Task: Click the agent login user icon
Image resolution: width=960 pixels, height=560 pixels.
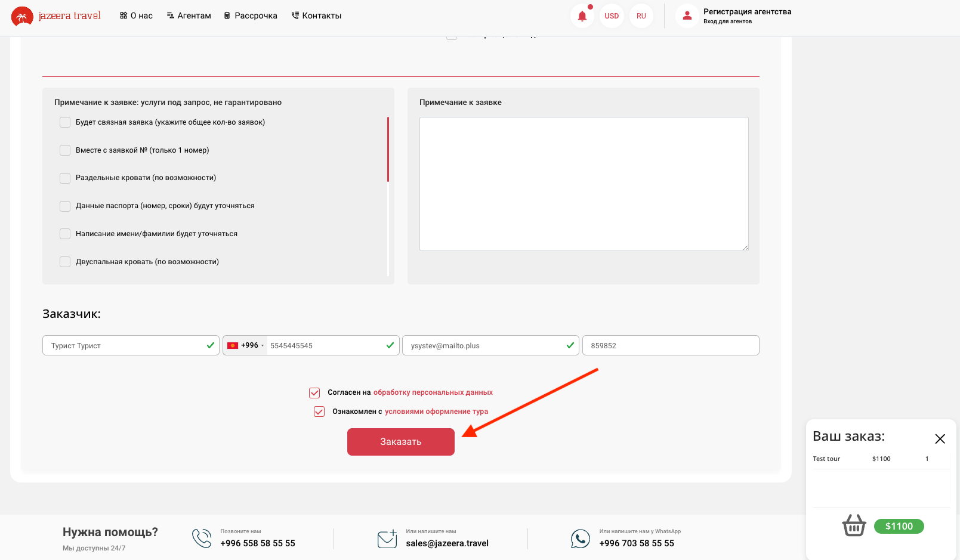Action: pyautogui.click(x=687, y=16)
